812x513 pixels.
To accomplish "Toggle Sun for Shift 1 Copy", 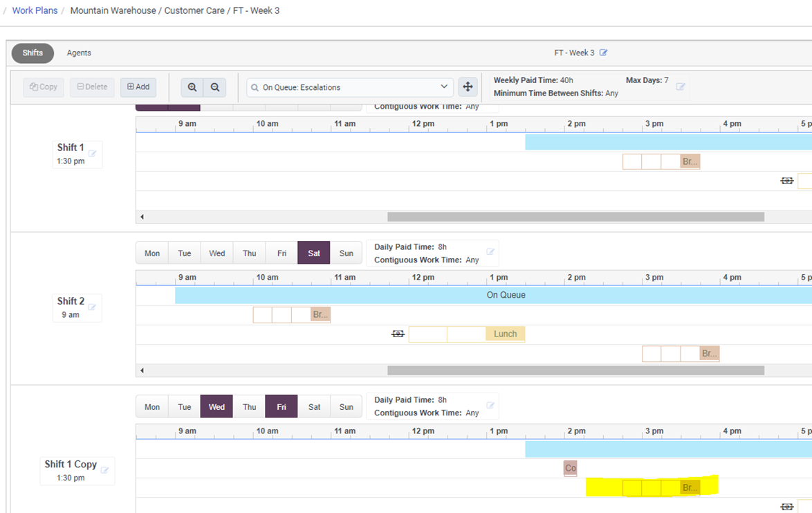I will (x=346, y=407).
